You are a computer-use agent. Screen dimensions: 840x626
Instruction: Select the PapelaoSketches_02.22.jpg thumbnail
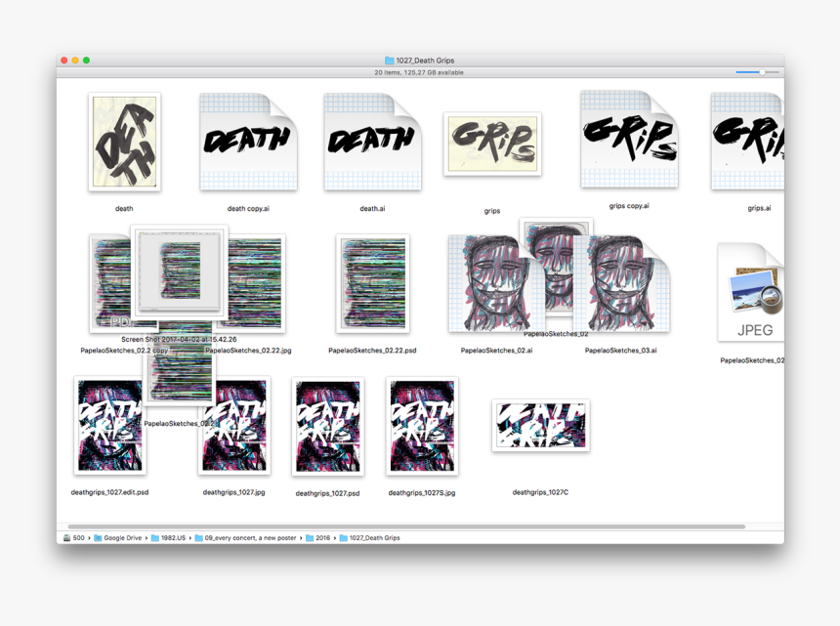pos(255,283)
